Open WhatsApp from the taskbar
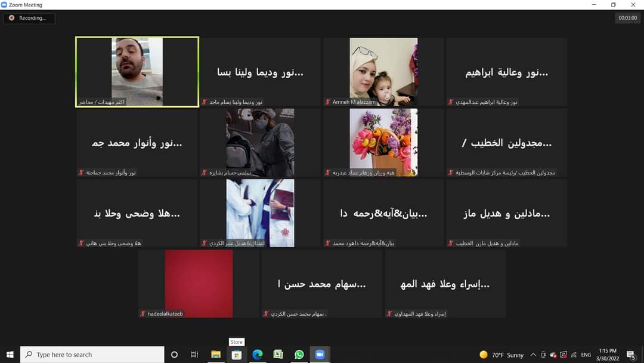Viewport: 644px width, 363px height. click(299, 355)
